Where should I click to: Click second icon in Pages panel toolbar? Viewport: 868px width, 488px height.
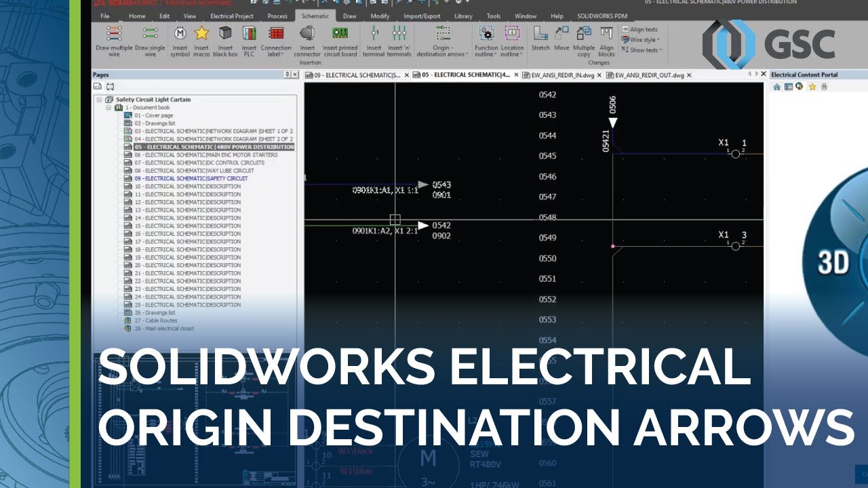pyautogui.click(x=111, y=87)
